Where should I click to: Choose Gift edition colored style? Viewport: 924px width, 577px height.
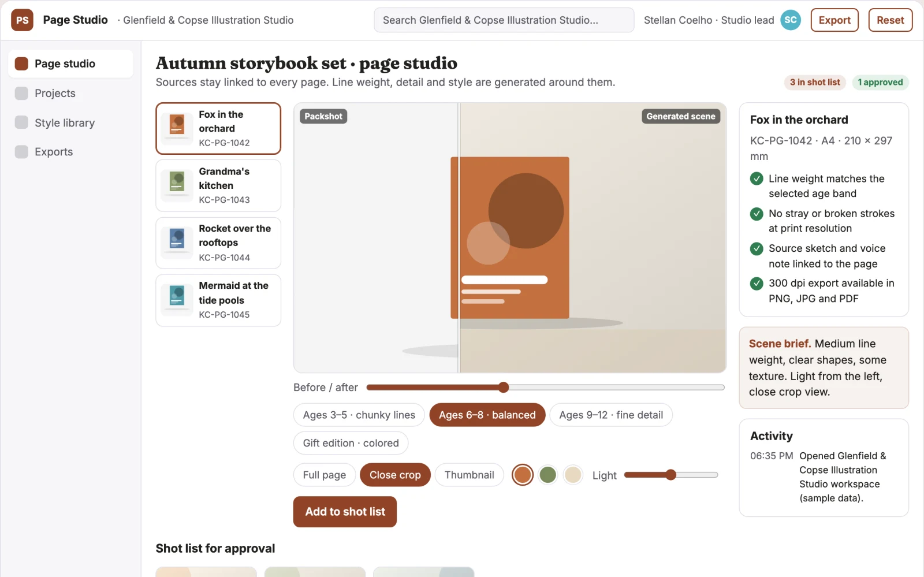[x=351, y=443]
